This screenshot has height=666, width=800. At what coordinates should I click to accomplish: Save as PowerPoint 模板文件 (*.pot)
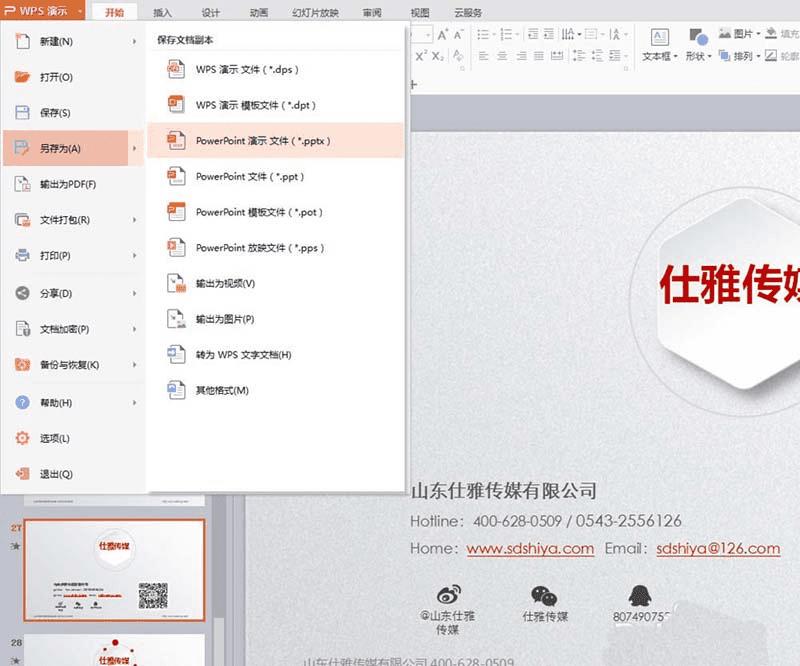276,212
